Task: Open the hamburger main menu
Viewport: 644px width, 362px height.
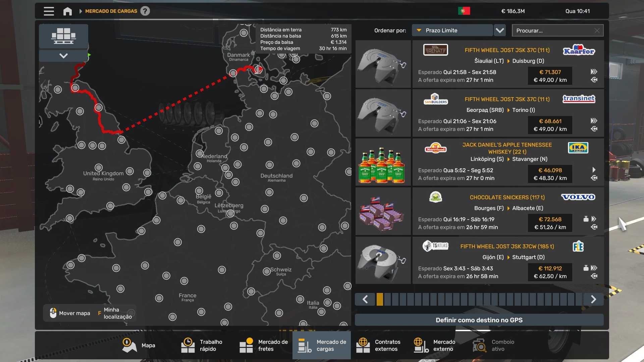Action: tap(49, 11)
